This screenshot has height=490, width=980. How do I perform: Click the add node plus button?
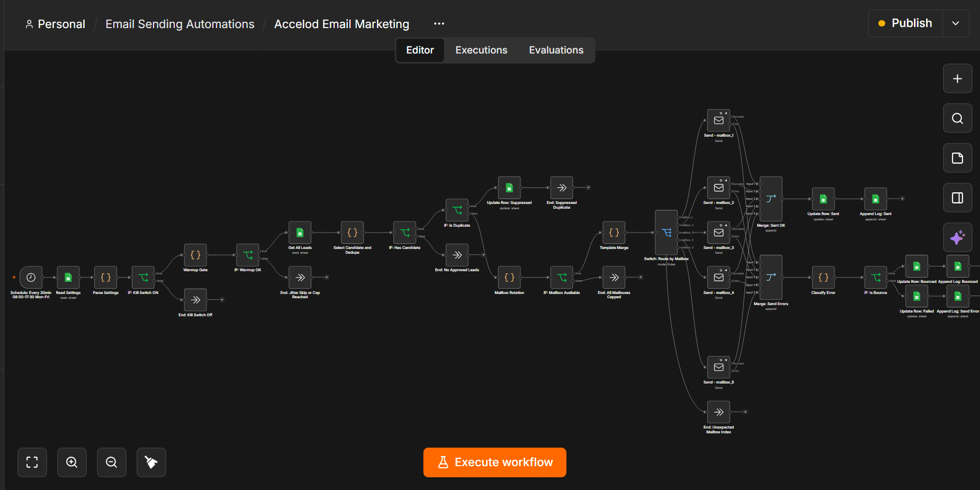(957, 79)
